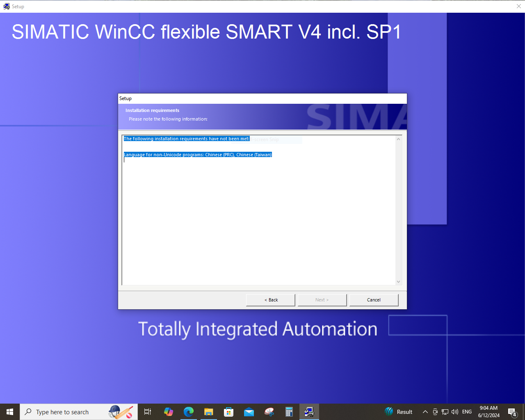This screenshot has width=525, height=420.
Task: Click the Back button in Setup dialog
Action: click(271, 300)
